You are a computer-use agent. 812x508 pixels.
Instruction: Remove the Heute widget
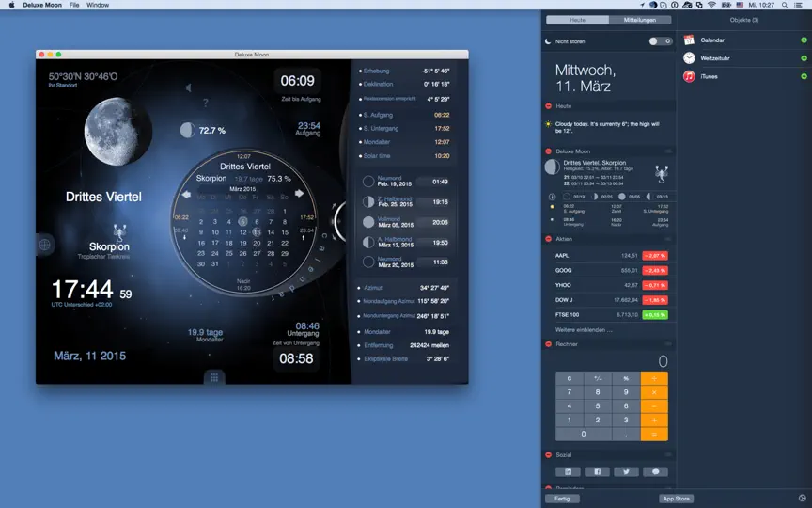(549, 105)
